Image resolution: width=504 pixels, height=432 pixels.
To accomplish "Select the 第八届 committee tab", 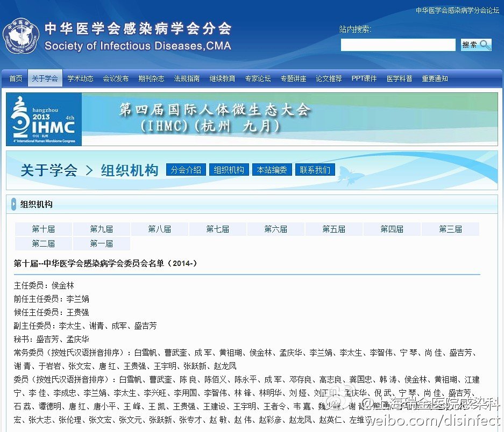I will (x=160, y=229).
